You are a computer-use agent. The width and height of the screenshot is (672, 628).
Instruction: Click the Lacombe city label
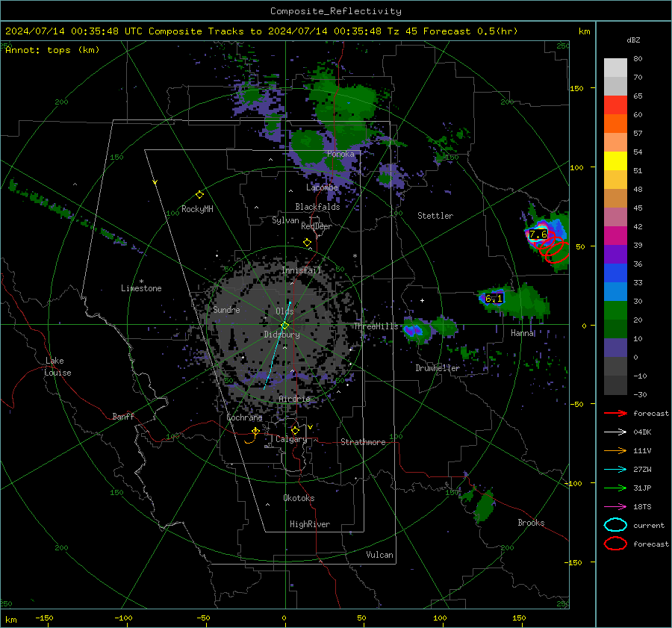click(x=322, y=187)
